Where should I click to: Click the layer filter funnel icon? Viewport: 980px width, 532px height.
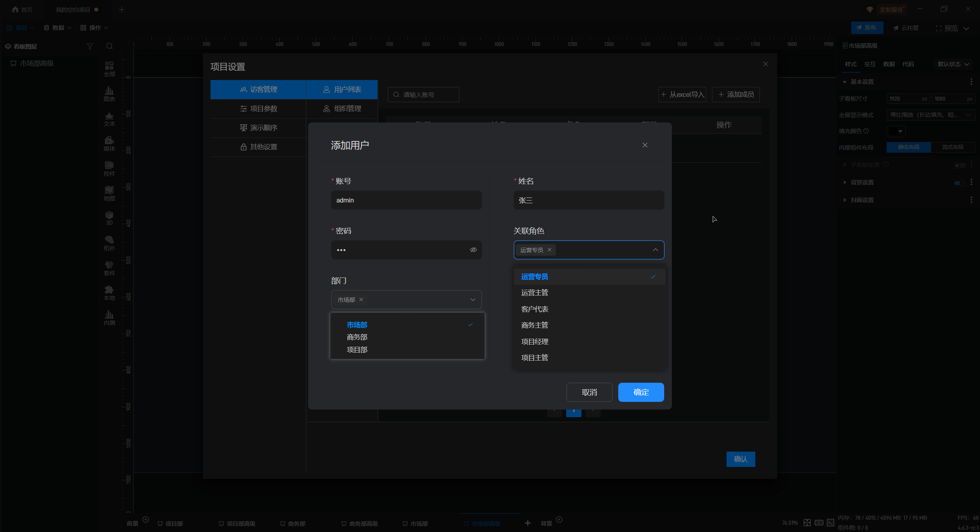point(90,46)
